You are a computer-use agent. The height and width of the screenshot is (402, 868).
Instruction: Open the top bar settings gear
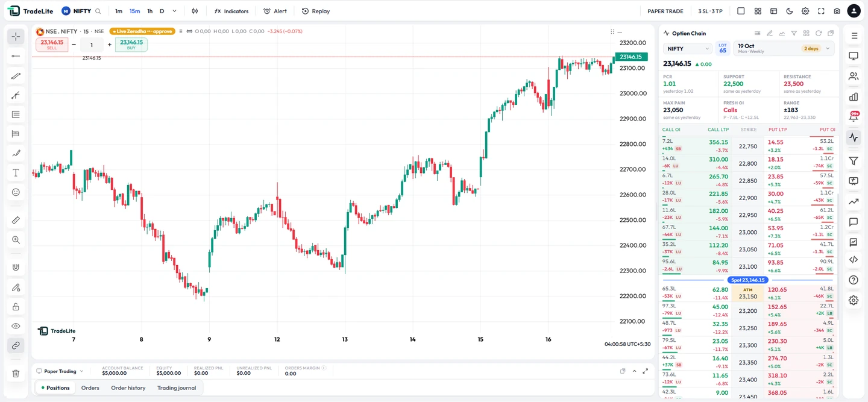805,11
